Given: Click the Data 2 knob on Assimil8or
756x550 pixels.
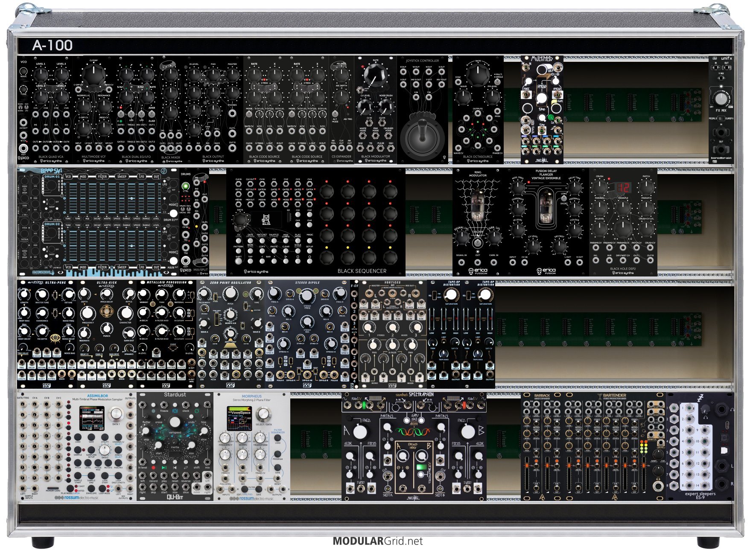Looking at the screenshot, I should (x=105, y=450).
